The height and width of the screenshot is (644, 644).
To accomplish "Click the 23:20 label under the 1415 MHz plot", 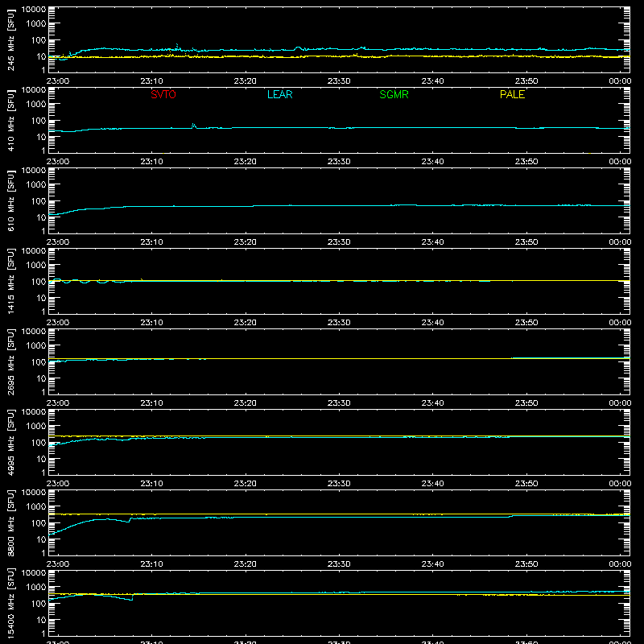I will (x=246, y=323).
